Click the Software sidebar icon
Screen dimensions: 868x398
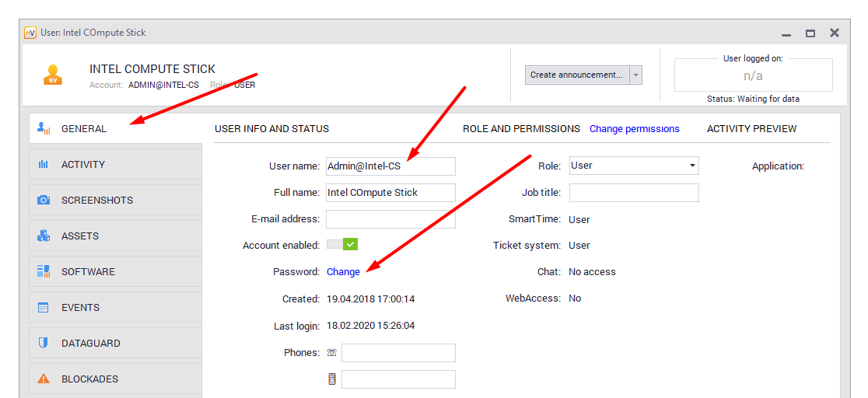44,272
